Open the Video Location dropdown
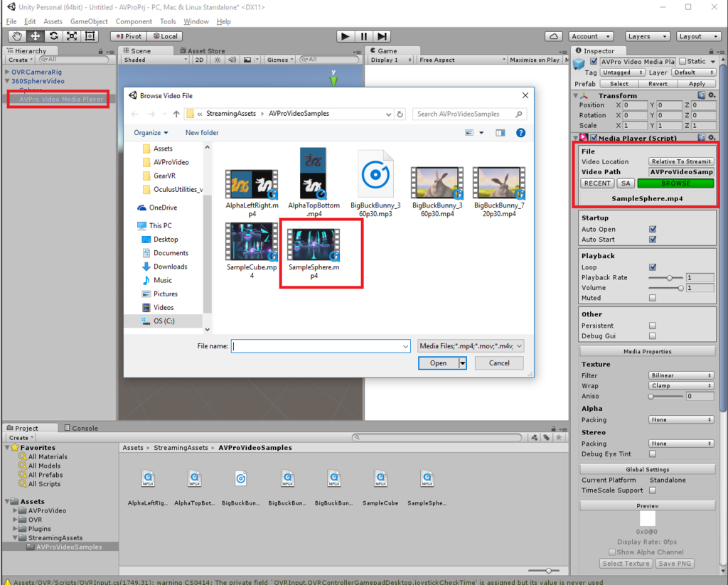 (x=681, y=161)
